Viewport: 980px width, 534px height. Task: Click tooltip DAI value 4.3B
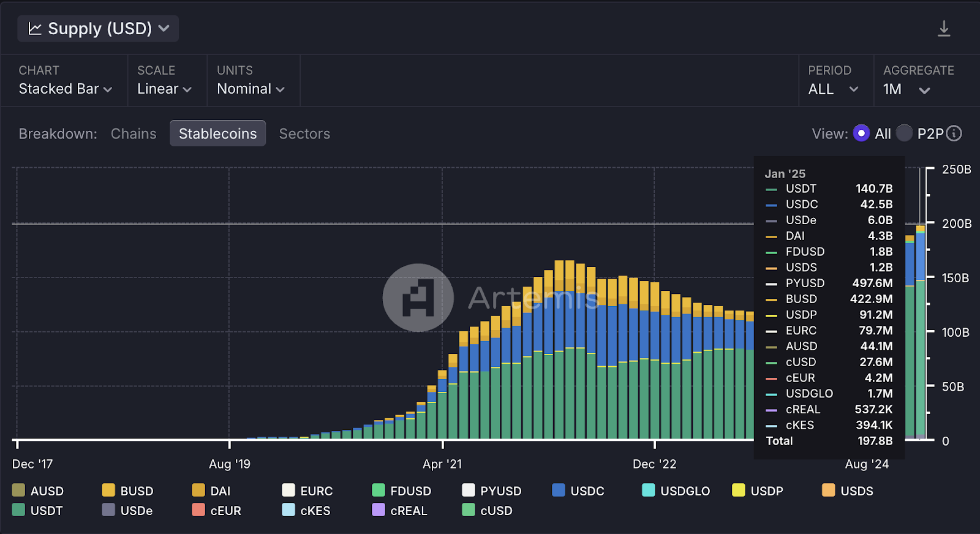[880, 236]
